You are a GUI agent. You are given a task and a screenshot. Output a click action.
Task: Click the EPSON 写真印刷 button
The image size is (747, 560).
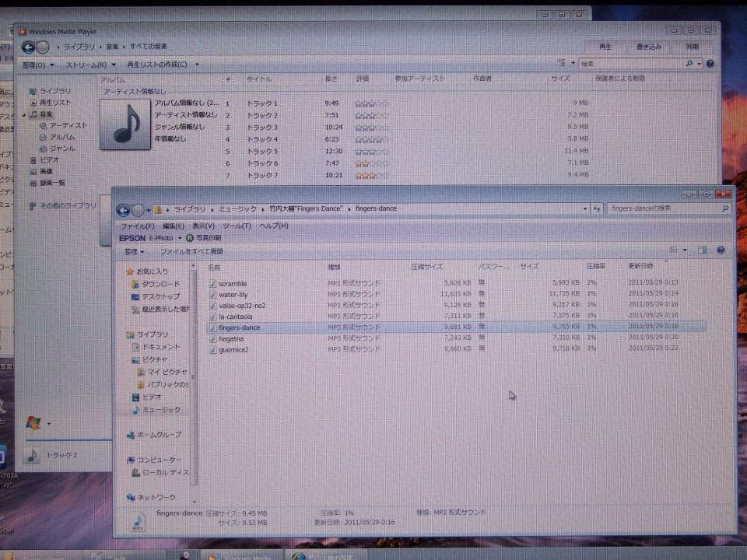pyautogui.click(x=204, y=238)
